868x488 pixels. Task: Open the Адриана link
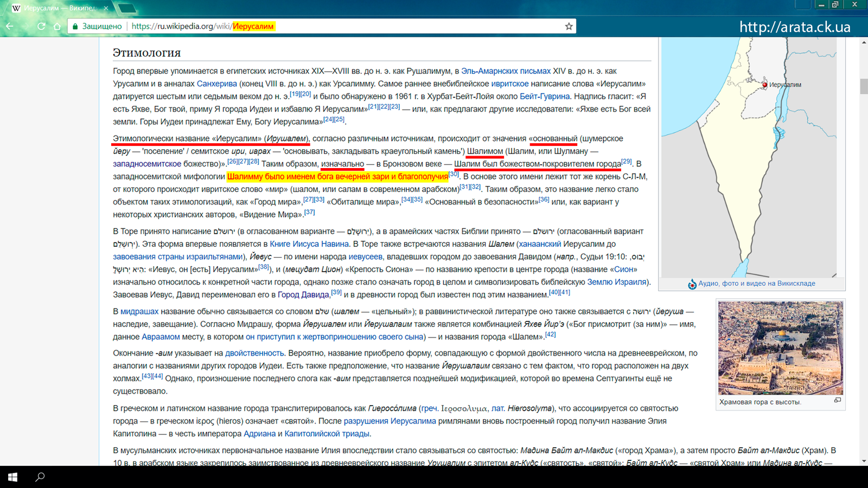(x=259, y=434)
